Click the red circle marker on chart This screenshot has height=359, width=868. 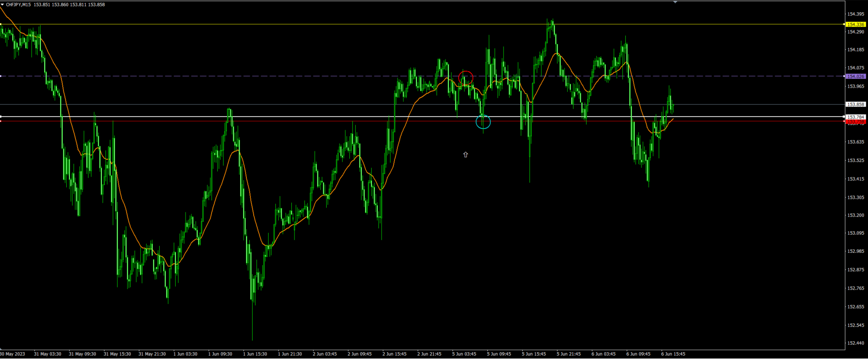point(466,78)
